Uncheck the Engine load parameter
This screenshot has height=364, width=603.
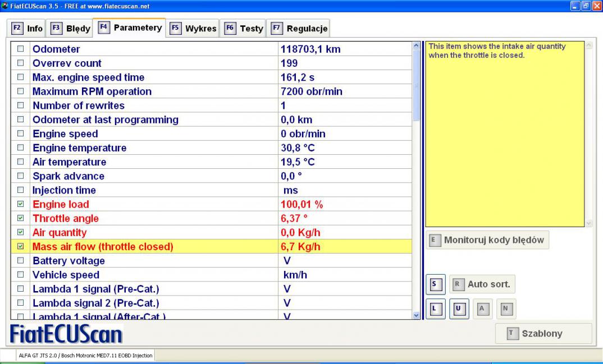(x=21, y=205)
